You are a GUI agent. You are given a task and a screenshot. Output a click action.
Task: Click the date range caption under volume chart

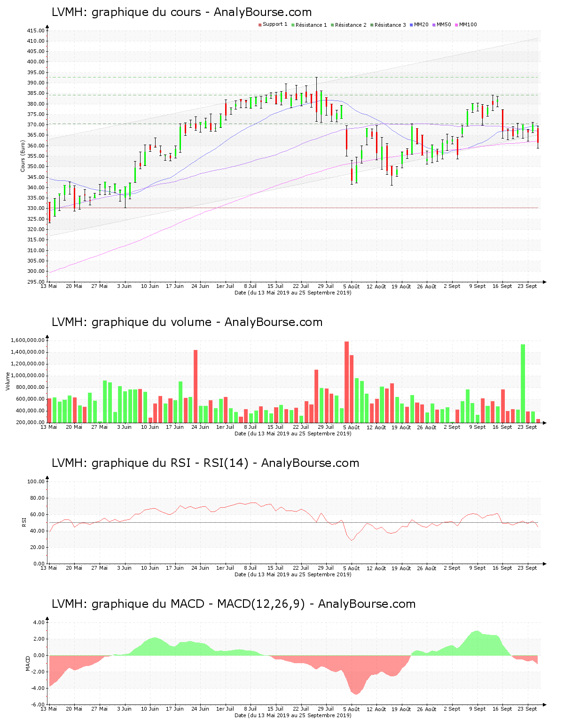pos(293,434)
